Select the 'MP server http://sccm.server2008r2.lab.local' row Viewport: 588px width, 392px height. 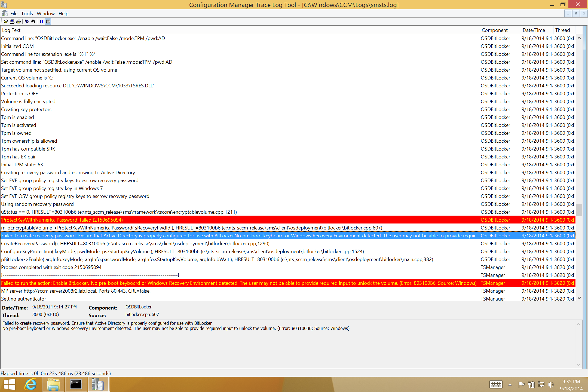pyautogui.click(x=288, y=291)
